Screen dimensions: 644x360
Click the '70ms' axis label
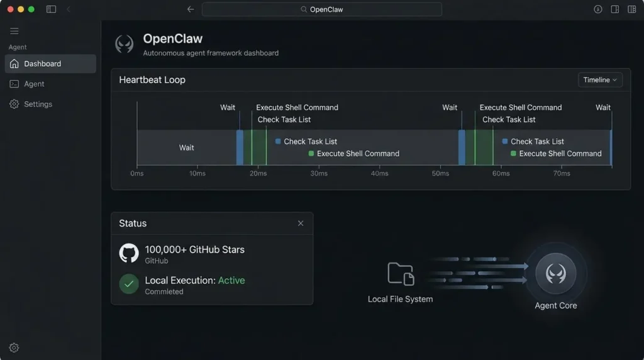(562, 174)
